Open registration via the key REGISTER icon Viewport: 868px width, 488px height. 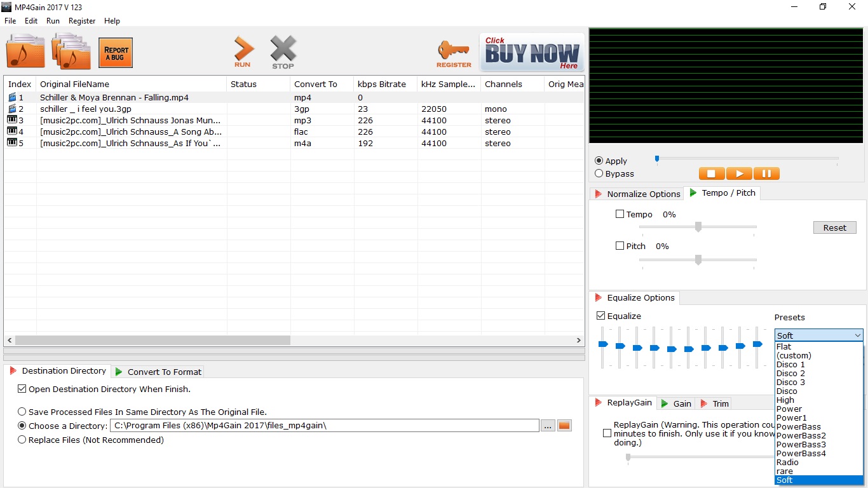pyautogui.click(x=454, y=54)
